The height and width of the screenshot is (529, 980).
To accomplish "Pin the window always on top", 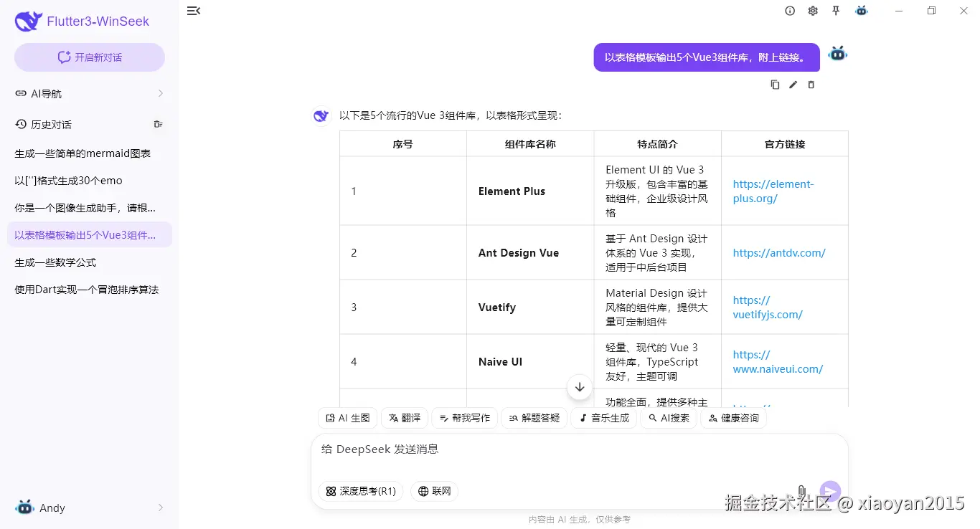I will pos(836,11).
